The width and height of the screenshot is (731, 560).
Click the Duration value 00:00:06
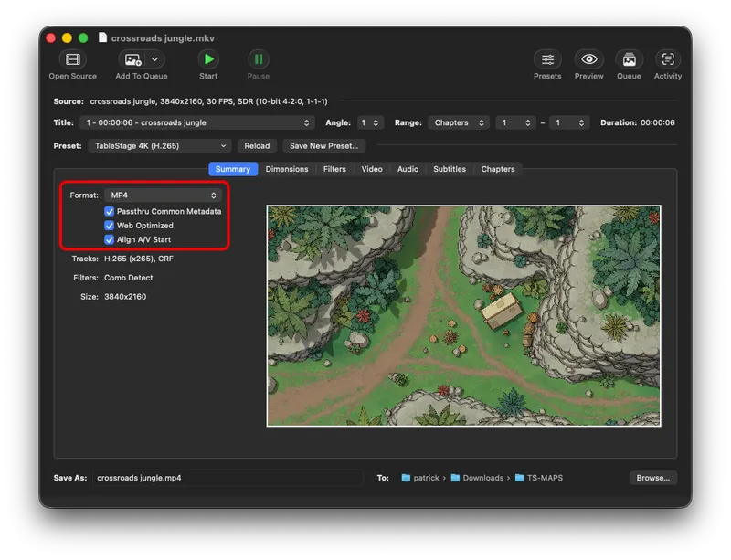(657, 122)
